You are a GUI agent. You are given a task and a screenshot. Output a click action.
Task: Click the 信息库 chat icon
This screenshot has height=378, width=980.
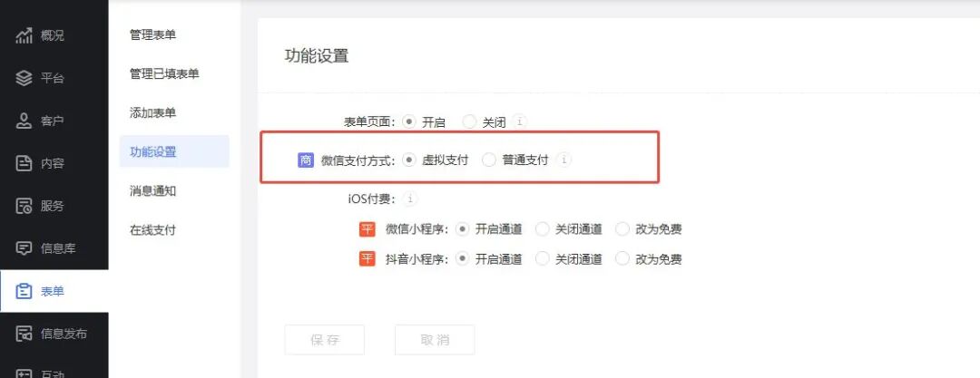point(24,248)
